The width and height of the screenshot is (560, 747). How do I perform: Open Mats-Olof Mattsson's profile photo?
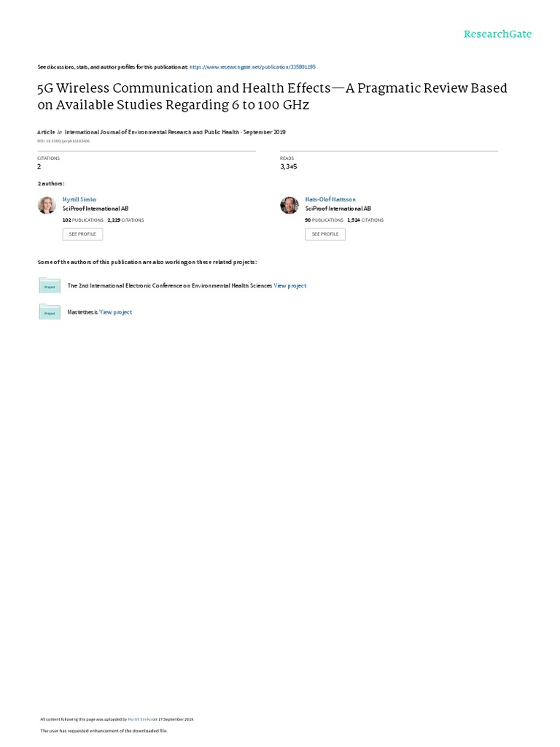pyautogui.click(x=289, y=205)
